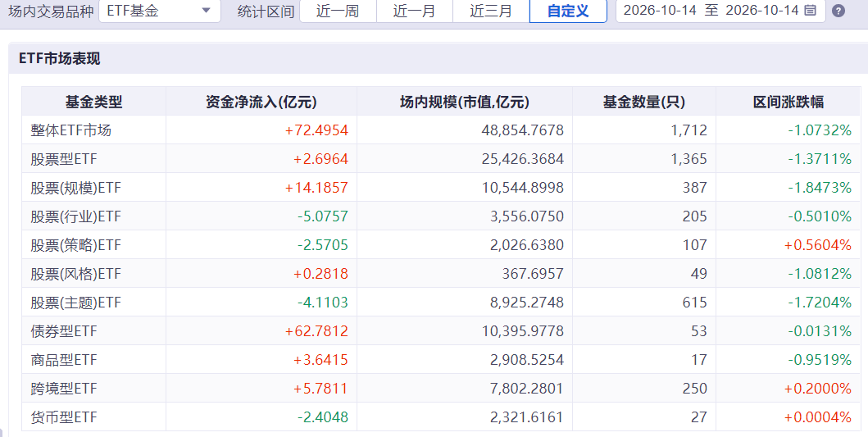
Task: Select 整体ETF市场 row label
Action: point(70,130)
